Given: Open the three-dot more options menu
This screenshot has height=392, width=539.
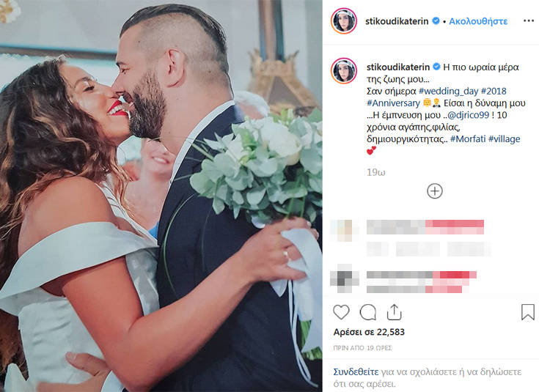Looking at the screenshot, I should click(x=528, y=21).
